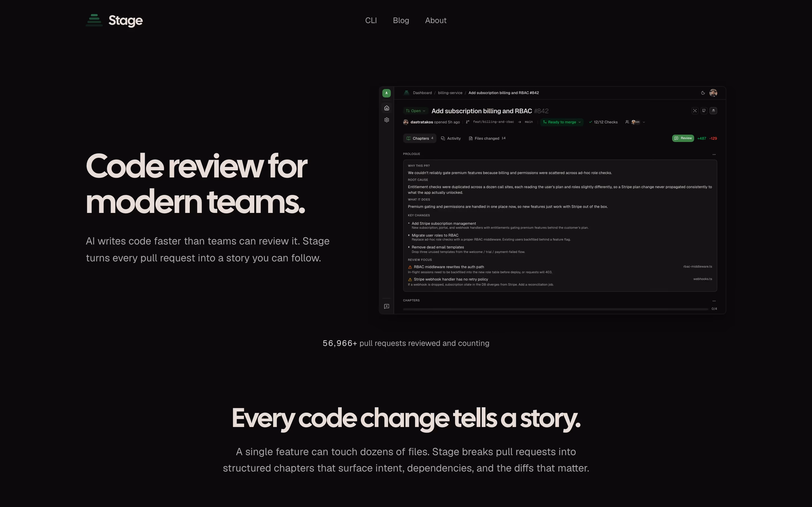Open the Prologue section ellipsis menu

714,154
